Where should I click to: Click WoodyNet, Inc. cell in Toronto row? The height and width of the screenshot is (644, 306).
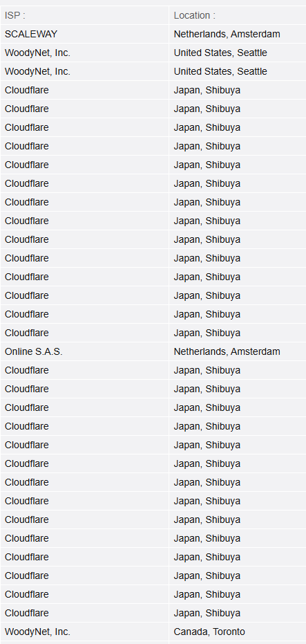tap(84, 632)
